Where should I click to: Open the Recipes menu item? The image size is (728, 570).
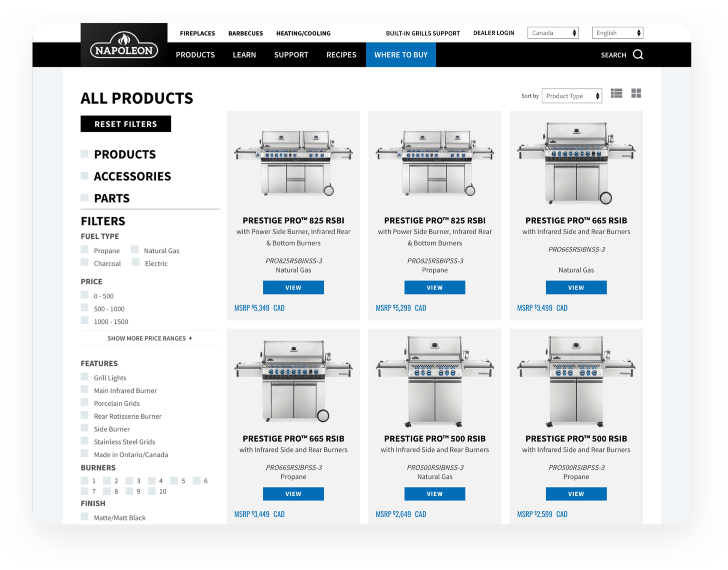pyautogui.click(x=341, y=55)
